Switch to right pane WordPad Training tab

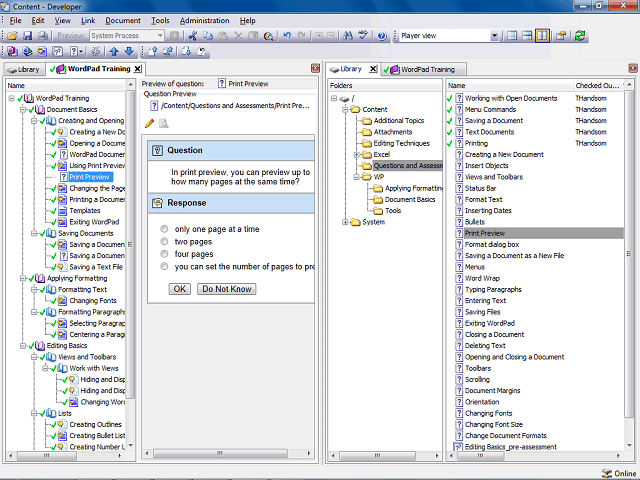coord(424,69)
